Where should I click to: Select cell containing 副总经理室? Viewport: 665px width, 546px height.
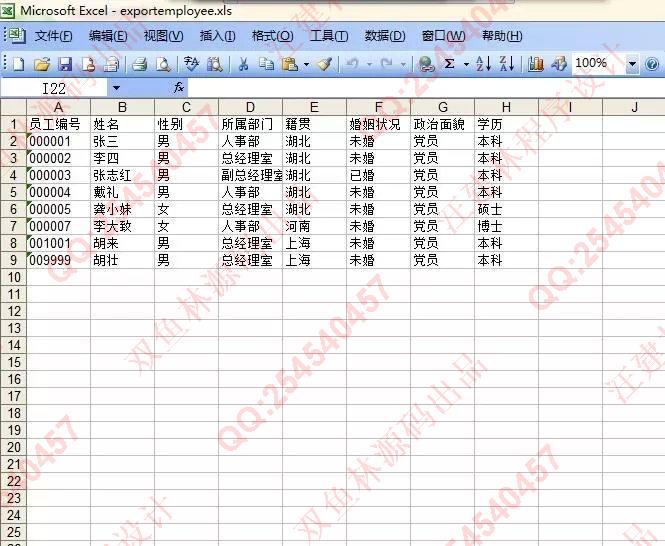tap(251, 175)
